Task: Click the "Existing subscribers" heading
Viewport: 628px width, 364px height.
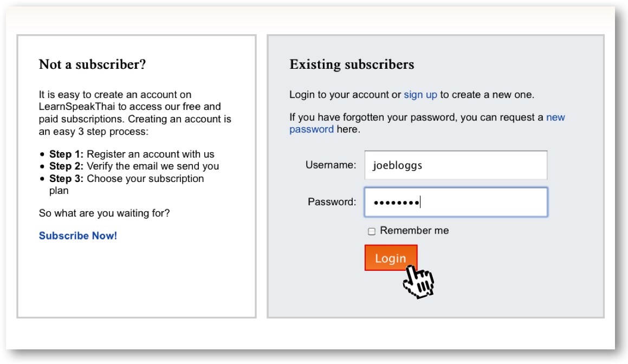Action: click(x=352, y=64)
